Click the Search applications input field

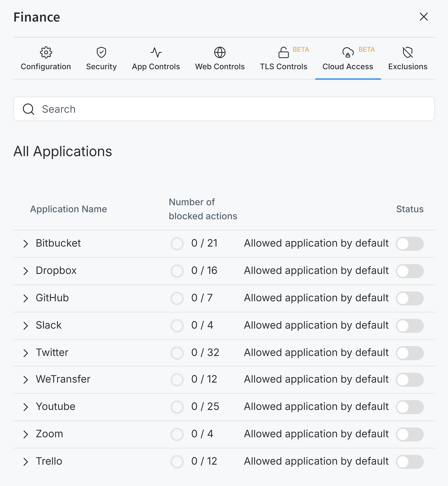coord(224,109)
